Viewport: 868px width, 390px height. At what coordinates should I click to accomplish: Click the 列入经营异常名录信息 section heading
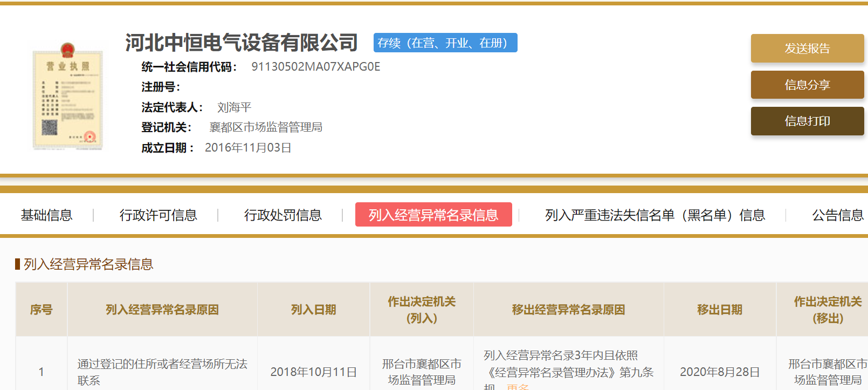coord(88,264)
